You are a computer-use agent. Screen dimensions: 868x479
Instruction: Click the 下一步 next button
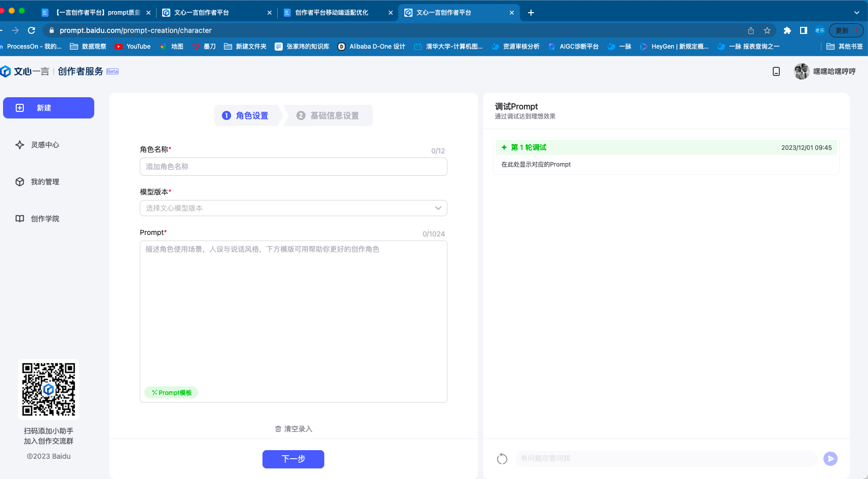(293, 459)
